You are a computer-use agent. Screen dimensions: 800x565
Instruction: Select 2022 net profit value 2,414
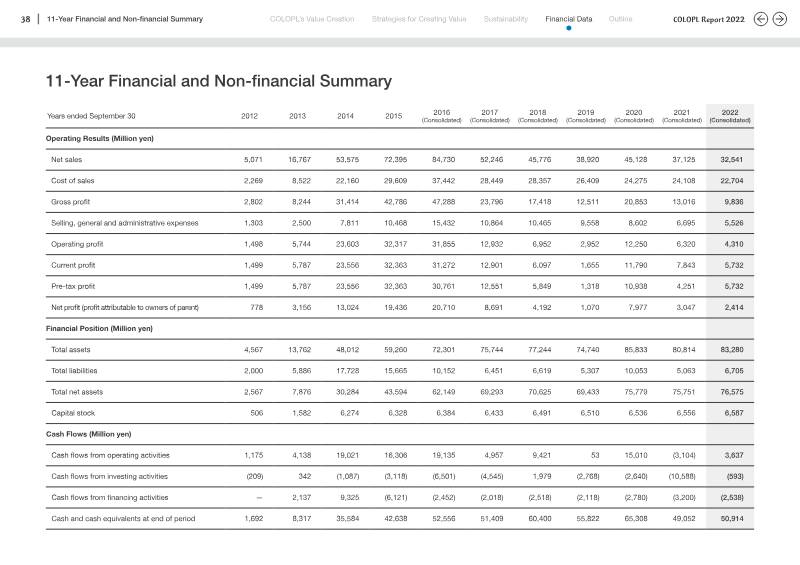[x=734, y=307]
